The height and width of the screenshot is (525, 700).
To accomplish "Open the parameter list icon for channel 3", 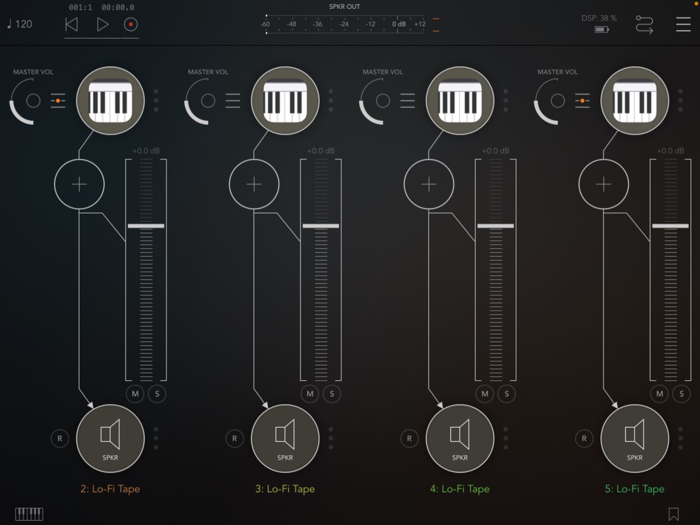I will 233,101.
